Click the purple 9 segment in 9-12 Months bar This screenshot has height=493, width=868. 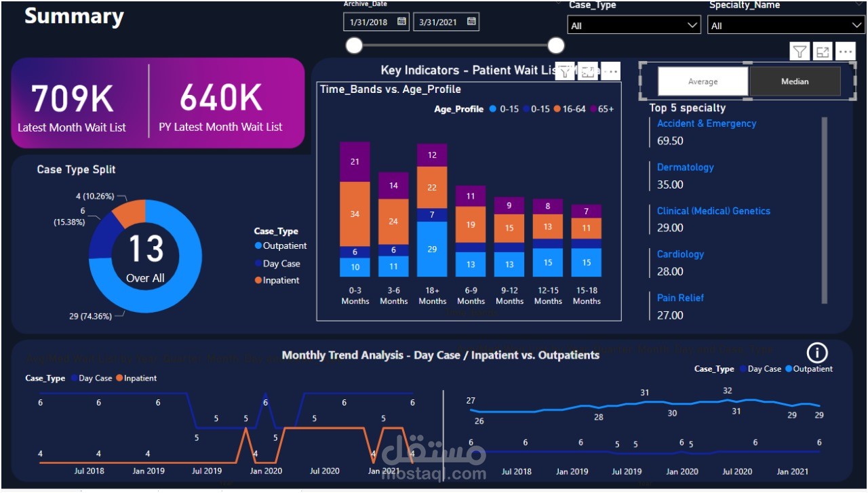[509, 205]
